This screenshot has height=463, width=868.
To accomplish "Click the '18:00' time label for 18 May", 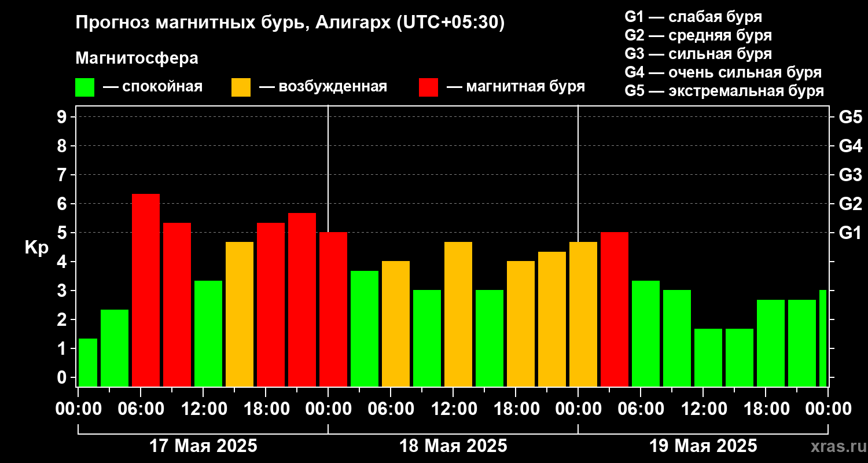I will tap(516, 409).
